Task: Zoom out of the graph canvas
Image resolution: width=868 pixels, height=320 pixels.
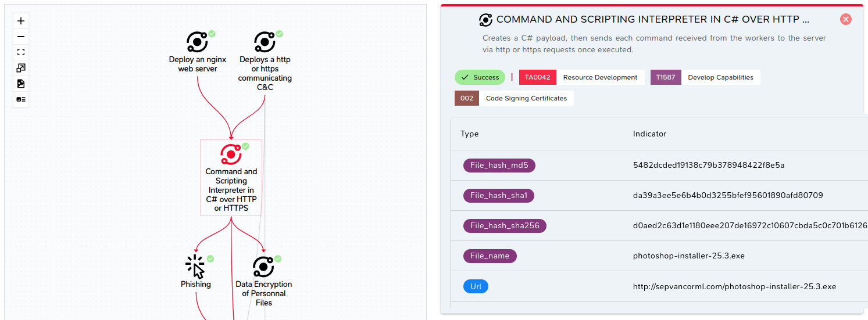Action: coord(21,37)
